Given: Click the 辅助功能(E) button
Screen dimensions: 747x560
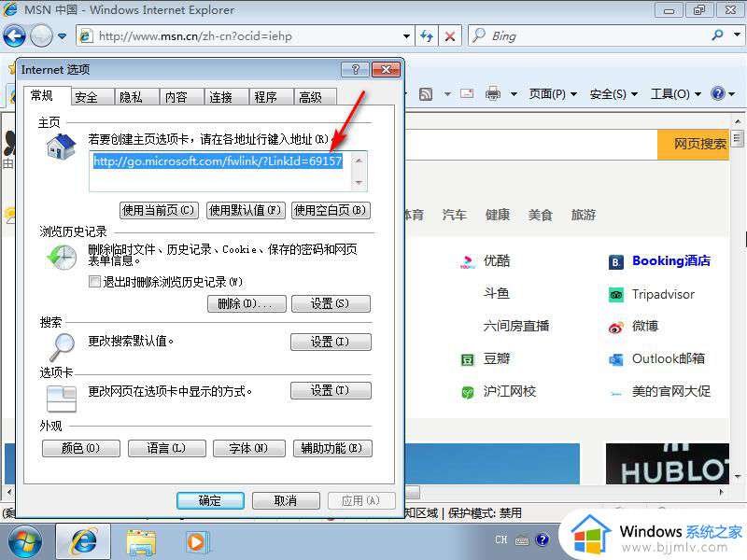Looking at the screenshot, I should click(332, 448).
